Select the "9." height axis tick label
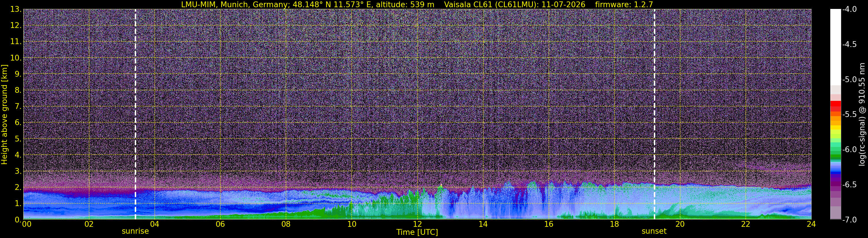Viewport: 868px width, 238px height. [x=18, y=74]
